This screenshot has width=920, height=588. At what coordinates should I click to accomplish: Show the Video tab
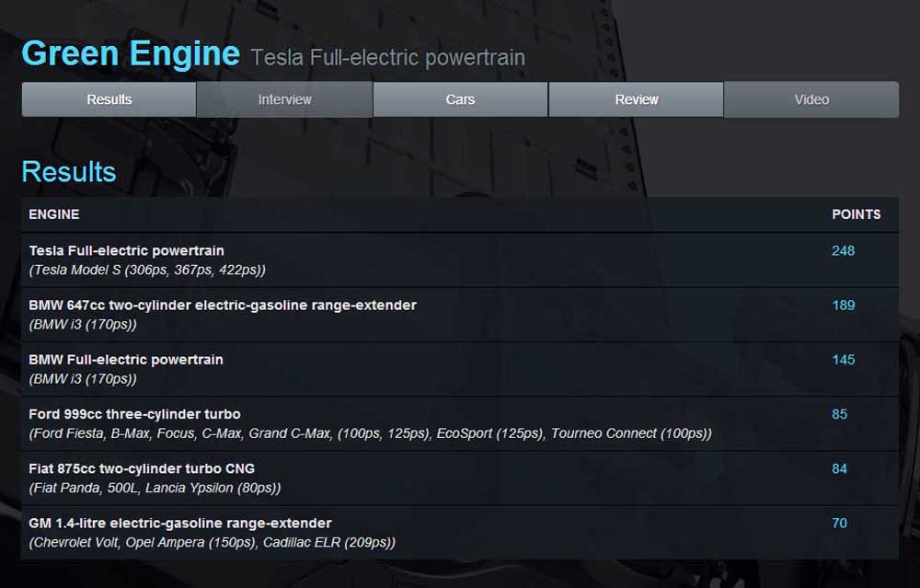click(x=811, y=99)
